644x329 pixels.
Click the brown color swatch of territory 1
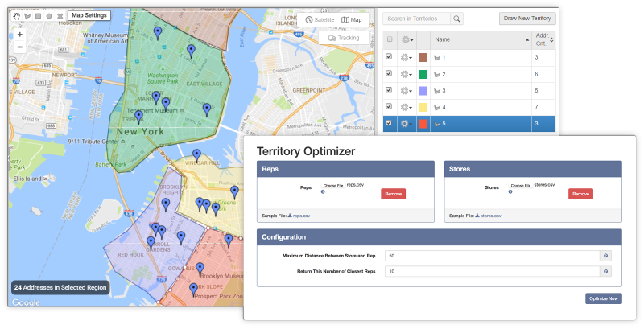pos(423,58)
